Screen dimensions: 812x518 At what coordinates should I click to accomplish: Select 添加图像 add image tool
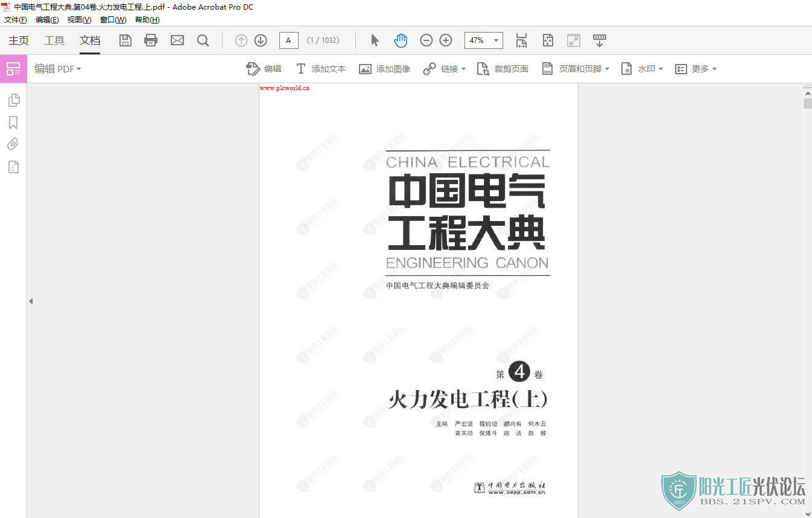[384, 69]
